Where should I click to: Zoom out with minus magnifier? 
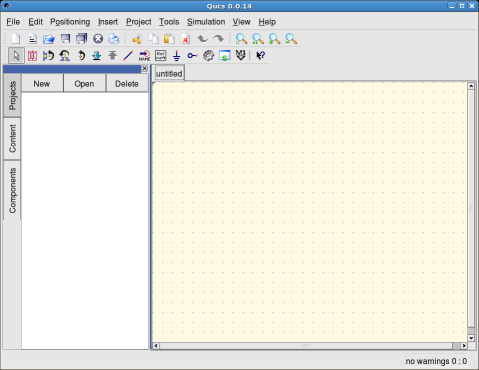291,39
